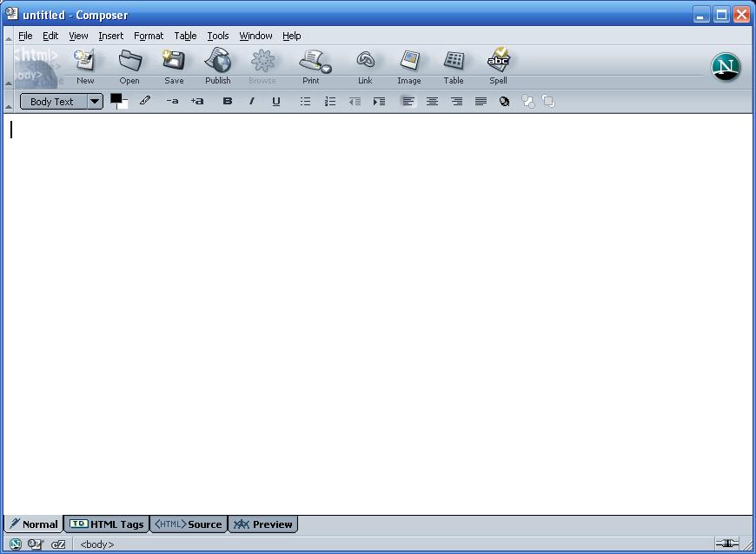This screenshot has height=554, width=756.
Task: Apply bulleted list formatting
Action: (x=305, y=102)
